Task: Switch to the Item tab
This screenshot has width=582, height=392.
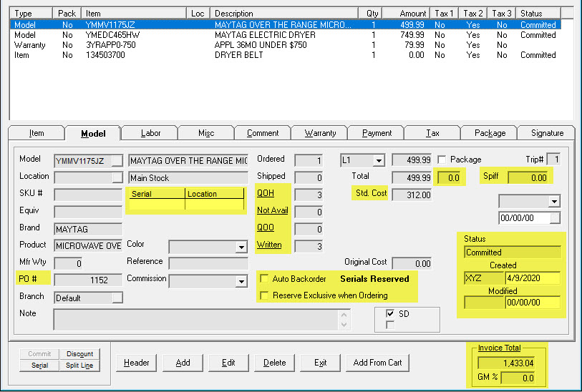Action: pos(37,133)
